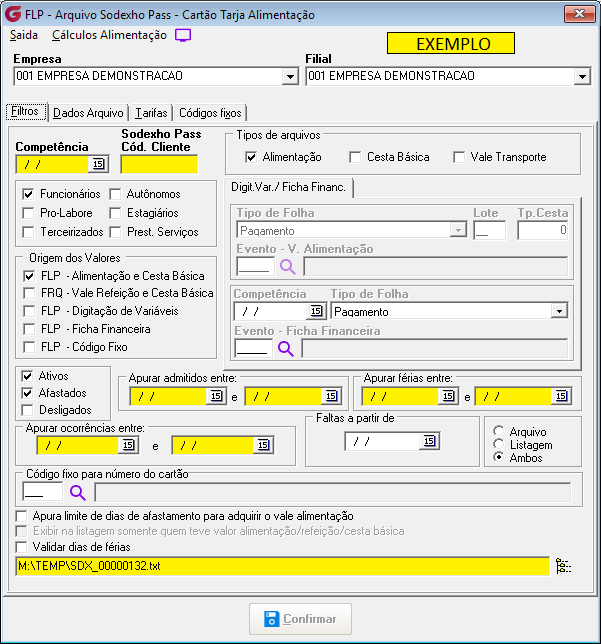
Task: Click the Sodexho Pass Cód. Cliente field
Action: click(159, 164)
